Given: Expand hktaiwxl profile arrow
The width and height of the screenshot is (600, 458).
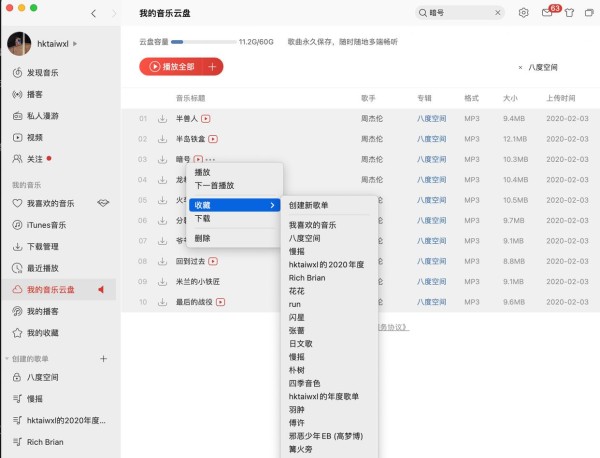Looking at the screenshot, I should (x=75, y=44).
